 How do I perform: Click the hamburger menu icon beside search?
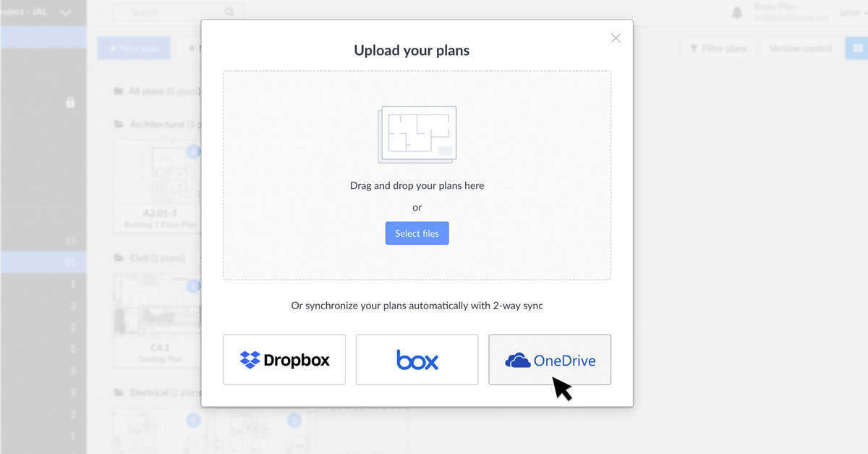100,12
